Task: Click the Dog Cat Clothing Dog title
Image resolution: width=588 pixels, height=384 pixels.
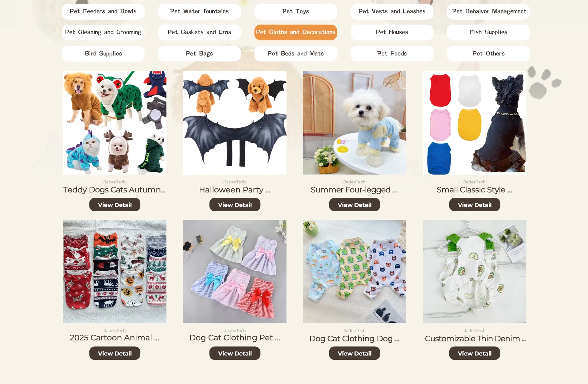Action: [x=354, y=338]
